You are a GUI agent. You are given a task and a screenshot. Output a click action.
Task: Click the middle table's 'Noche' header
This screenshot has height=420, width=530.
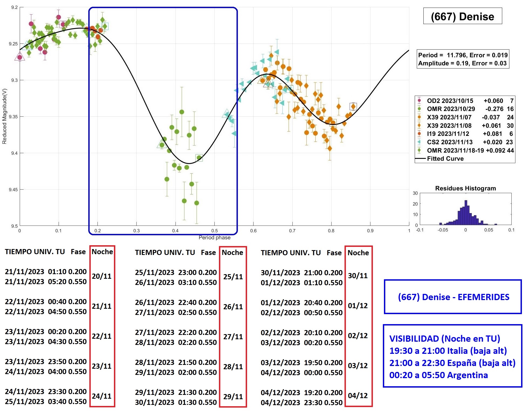coord(232,253)
